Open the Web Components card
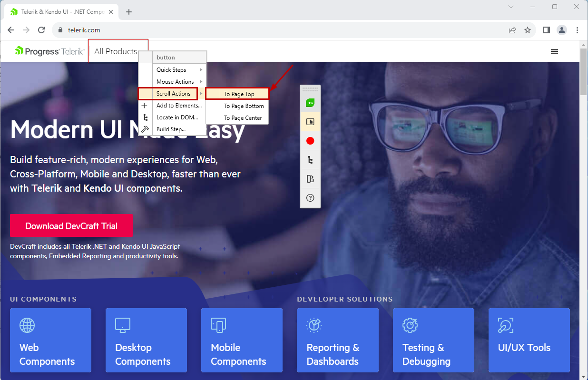Viewport: 588px width, 380px height. tap(50, 340)
